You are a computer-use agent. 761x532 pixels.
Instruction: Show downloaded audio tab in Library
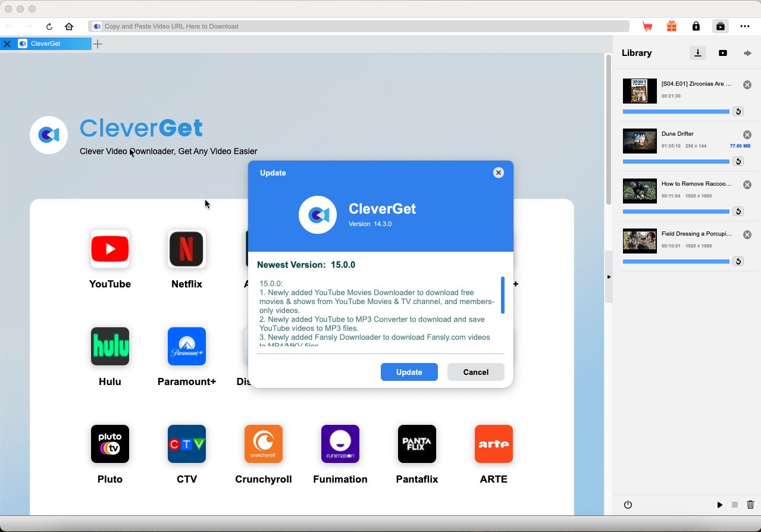[x=748, y=53]
